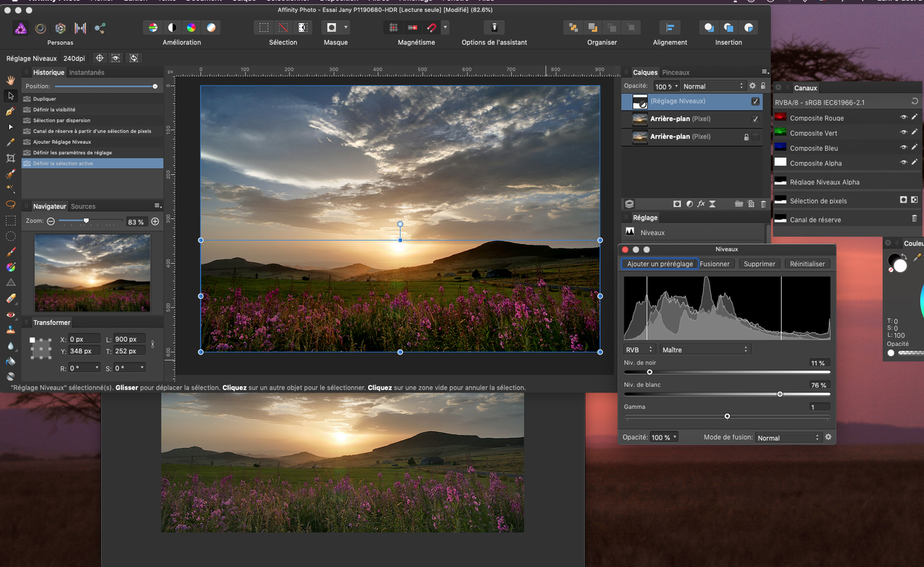
Task: Select the Crop tool in the toolbar
Action: click(10, 158)
